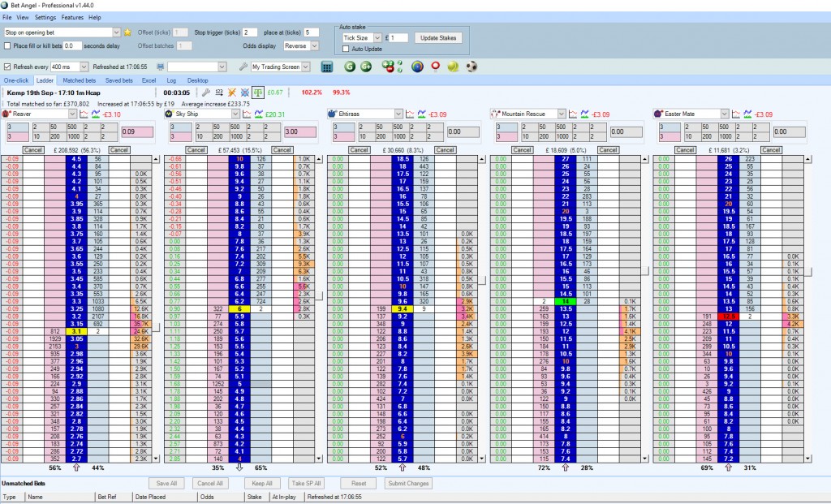Click the Update Stakes button

click(438, 37)
